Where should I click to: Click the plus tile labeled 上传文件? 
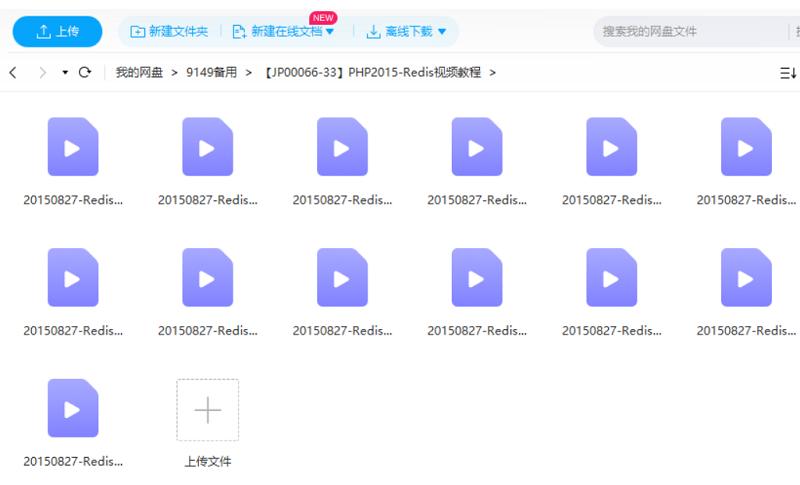207,410
